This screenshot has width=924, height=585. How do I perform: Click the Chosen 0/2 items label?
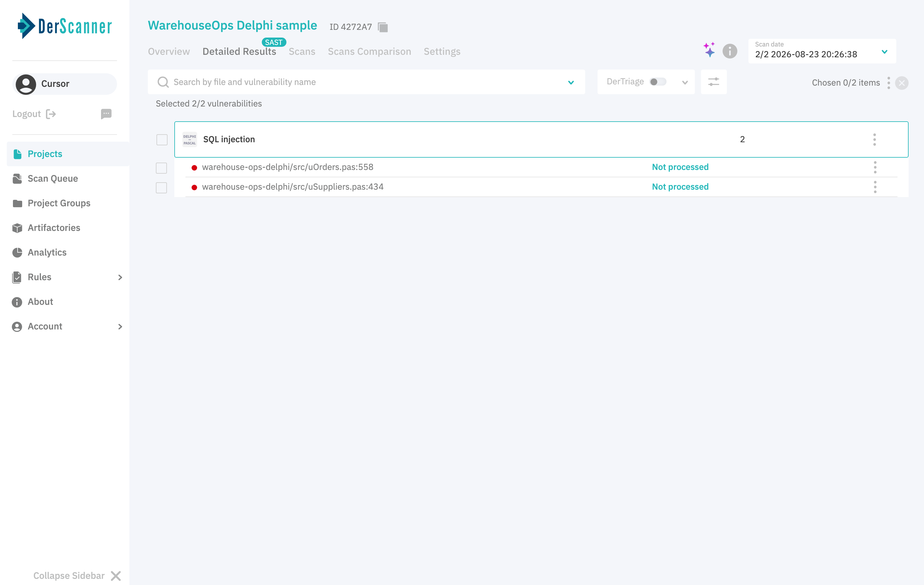(846, 83)
